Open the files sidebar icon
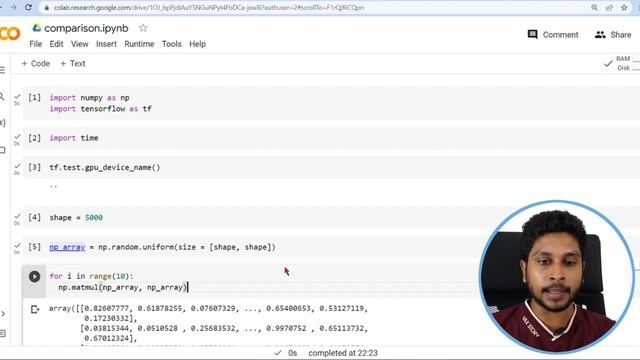This screenshot has height=360, width=640. coord(2,150)
